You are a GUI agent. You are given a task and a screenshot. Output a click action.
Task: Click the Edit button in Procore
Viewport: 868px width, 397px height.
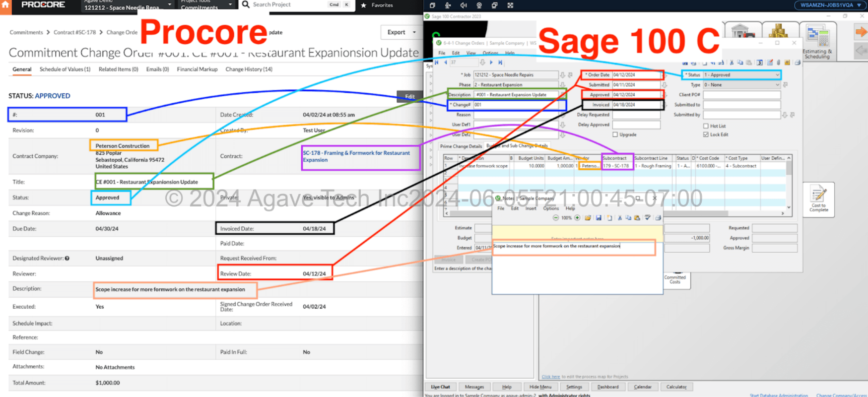click(x=410, y=97)
